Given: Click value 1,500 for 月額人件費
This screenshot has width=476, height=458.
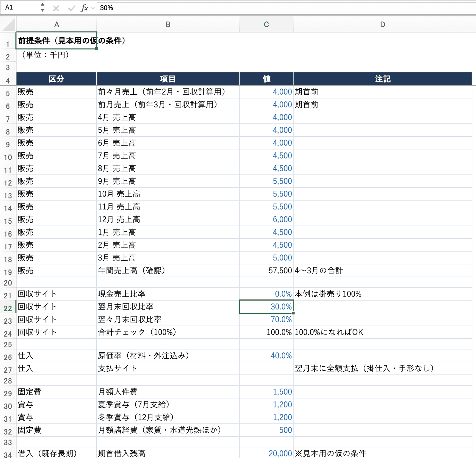Looking at the screenshot, I should pyautogui.click(x=266, y=392).
